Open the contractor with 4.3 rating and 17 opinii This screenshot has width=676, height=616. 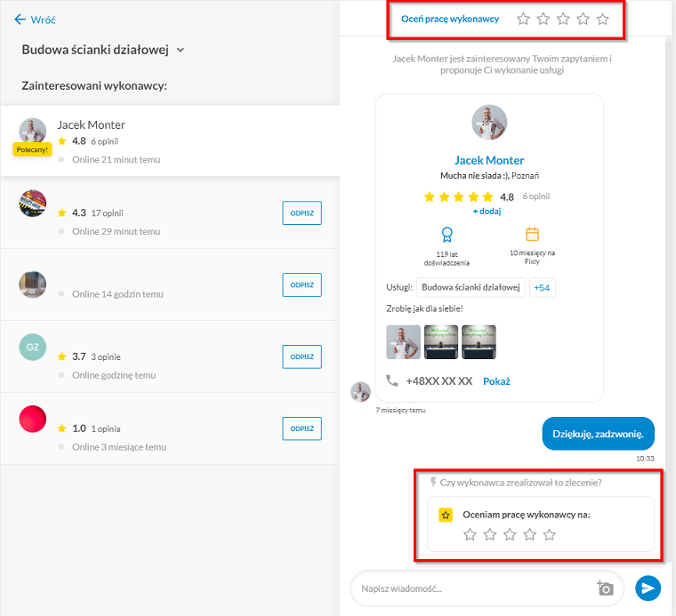[170, 212]
